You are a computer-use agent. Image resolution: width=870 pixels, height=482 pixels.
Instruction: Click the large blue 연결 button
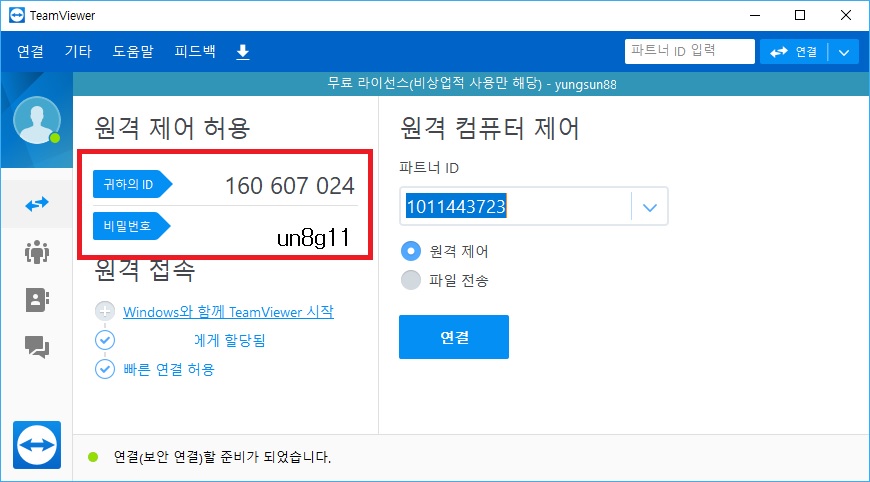(x=454, y=337)
